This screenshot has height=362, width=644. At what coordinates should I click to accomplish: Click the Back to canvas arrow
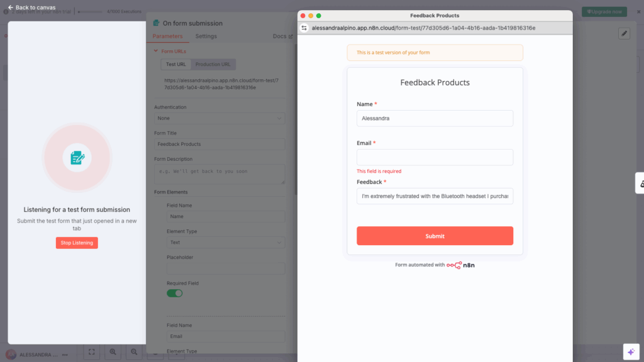[11, 8]
